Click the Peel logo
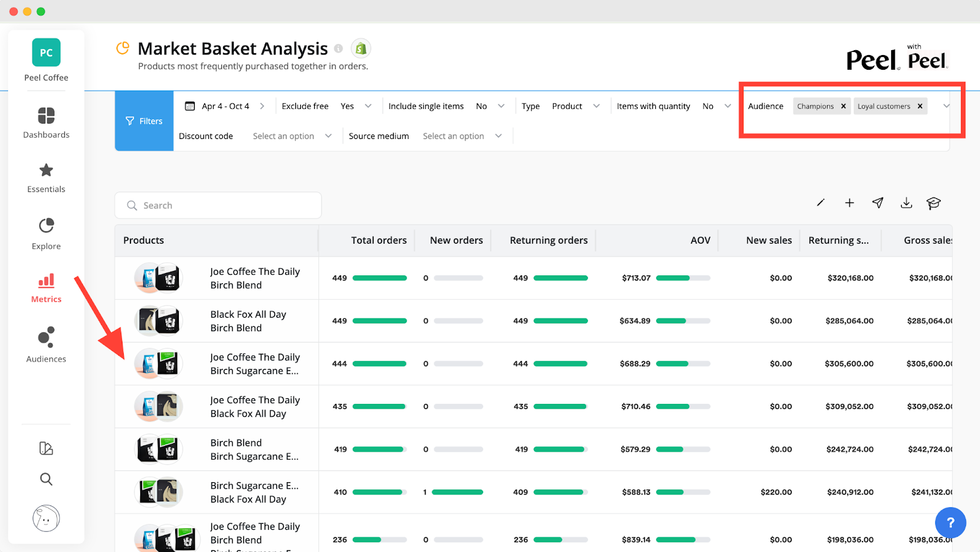Image resolution: width=980 pixels, height=552 pixels. (873, 61)
